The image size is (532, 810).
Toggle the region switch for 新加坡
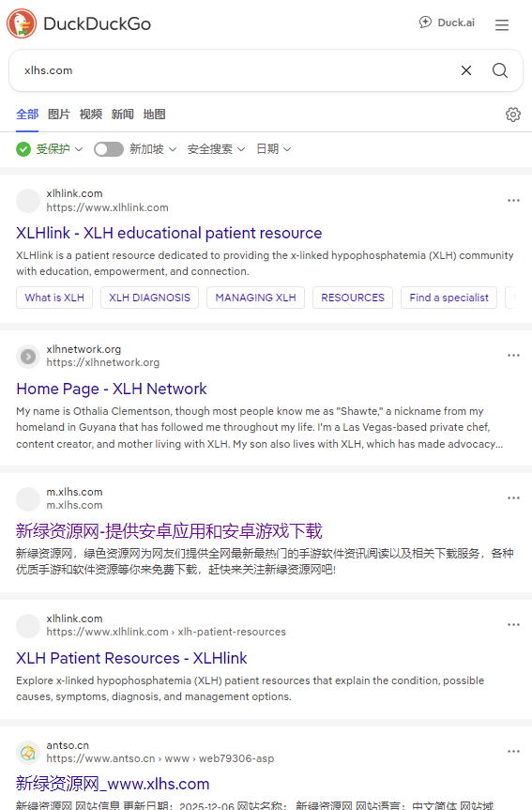point(109,149)
